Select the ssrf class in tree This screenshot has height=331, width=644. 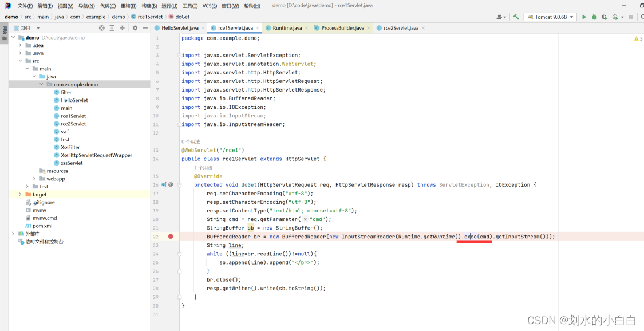[65, 132]
